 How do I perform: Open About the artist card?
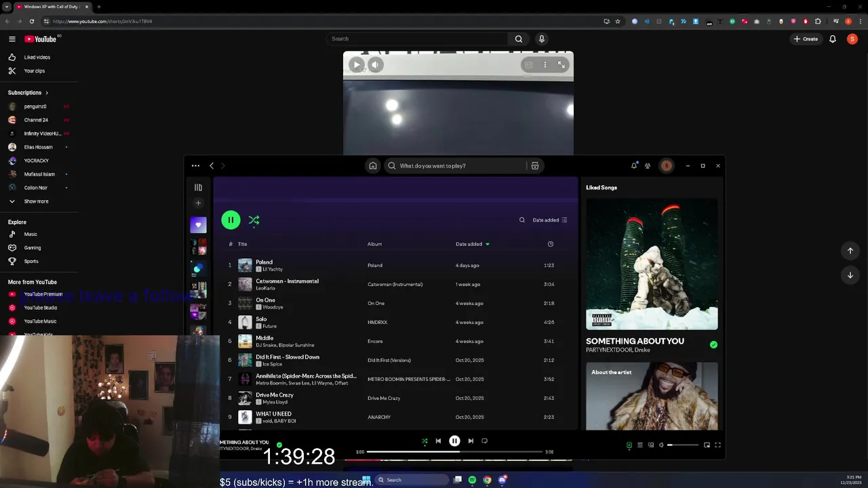(x=652, y=396)
